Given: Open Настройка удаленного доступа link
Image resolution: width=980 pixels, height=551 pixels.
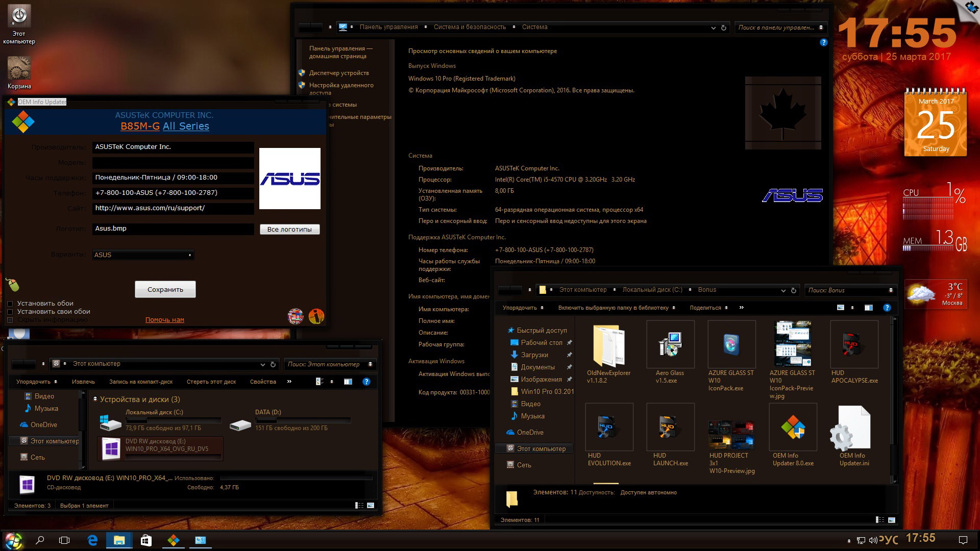Looking at the screenshot, I should (x=341, y=89).
